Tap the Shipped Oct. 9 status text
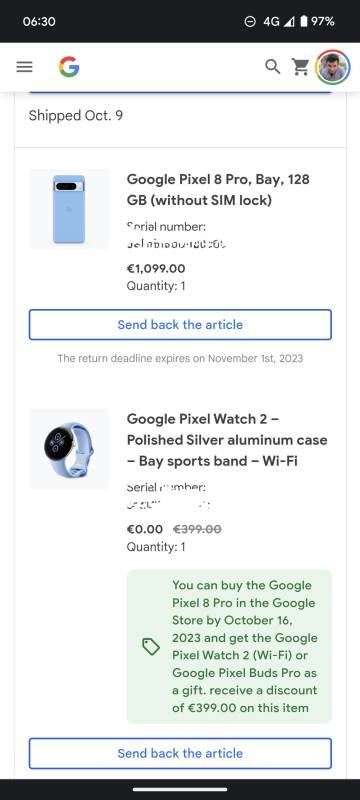The height and width of the screenshot is (800, 360). 75,116
